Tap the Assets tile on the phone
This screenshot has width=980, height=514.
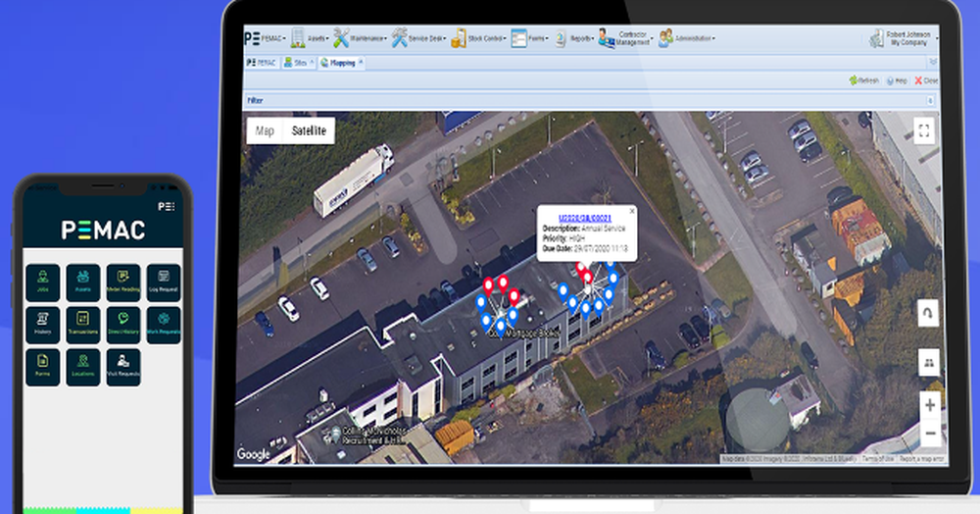click(83, 282)
